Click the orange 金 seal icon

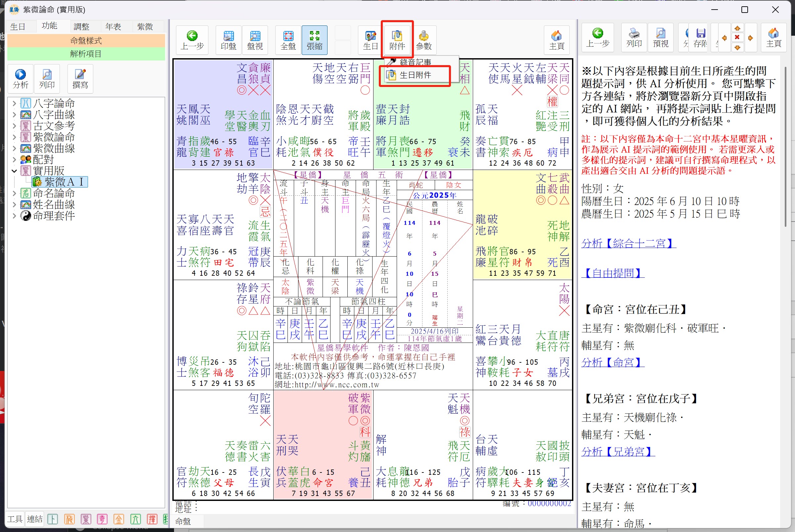pyautogui.click(x=118, y=519)
